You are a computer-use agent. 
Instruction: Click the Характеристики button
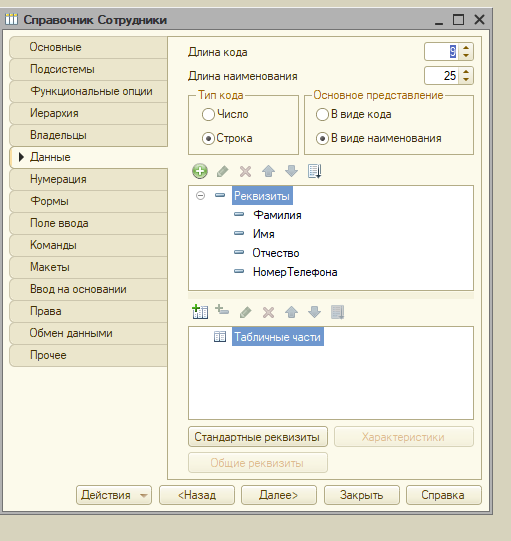pyautogui.click(x=404, y=437)
